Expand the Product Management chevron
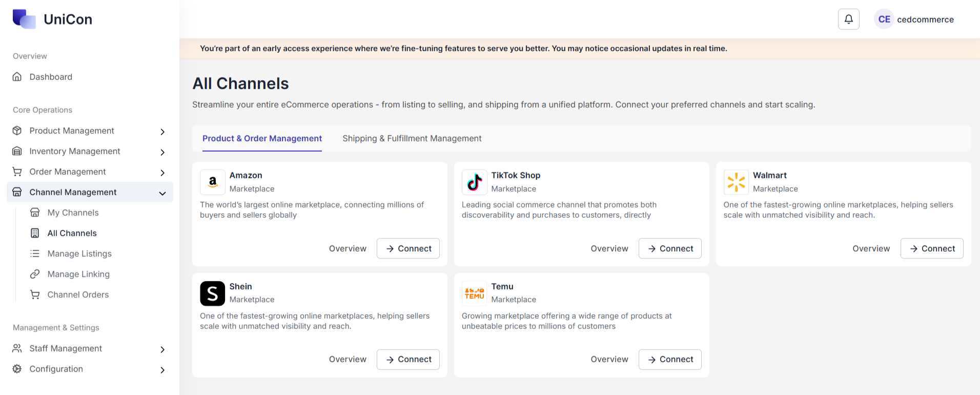980x395 pixels. pyautogui.click(x=162, y=132)
